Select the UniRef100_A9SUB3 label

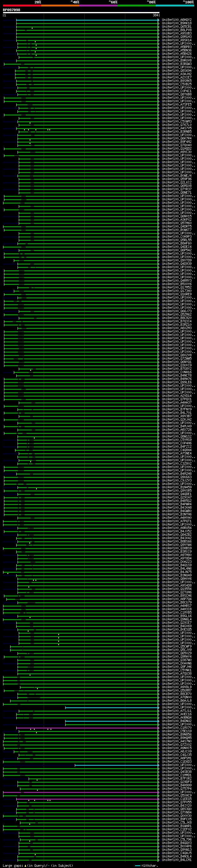click(177, 33)
